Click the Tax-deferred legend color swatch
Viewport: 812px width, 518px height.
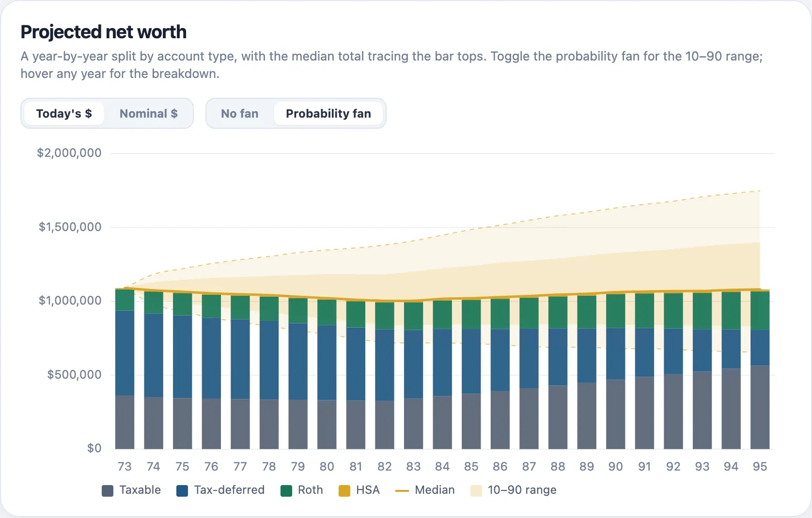[182, 491]
